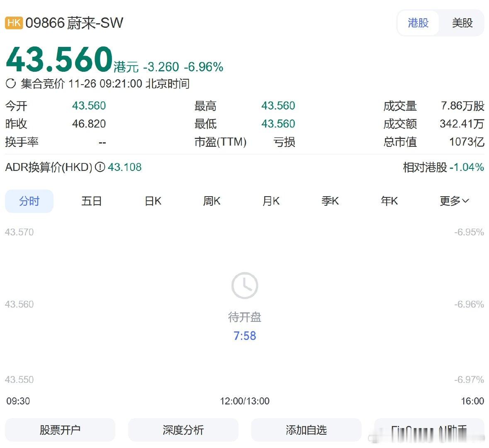Click the chart axis label 43.570
Image resolution: width=489 pixels, height=448 pixels.
click(x=19, y=232)
